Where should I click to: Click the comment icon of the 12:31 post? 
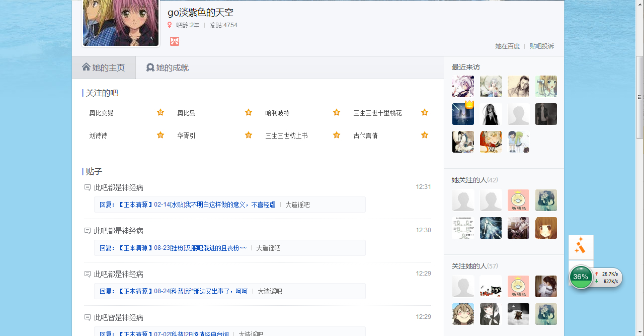point(88,187)
